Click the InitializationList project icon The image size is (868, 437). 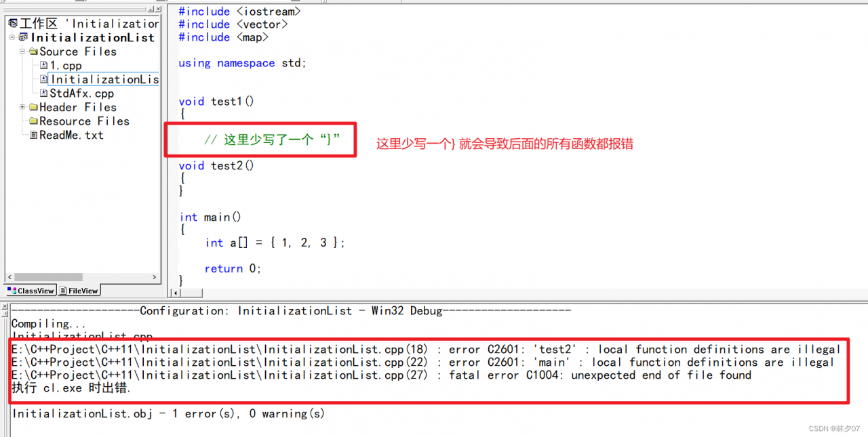[24, 38]
